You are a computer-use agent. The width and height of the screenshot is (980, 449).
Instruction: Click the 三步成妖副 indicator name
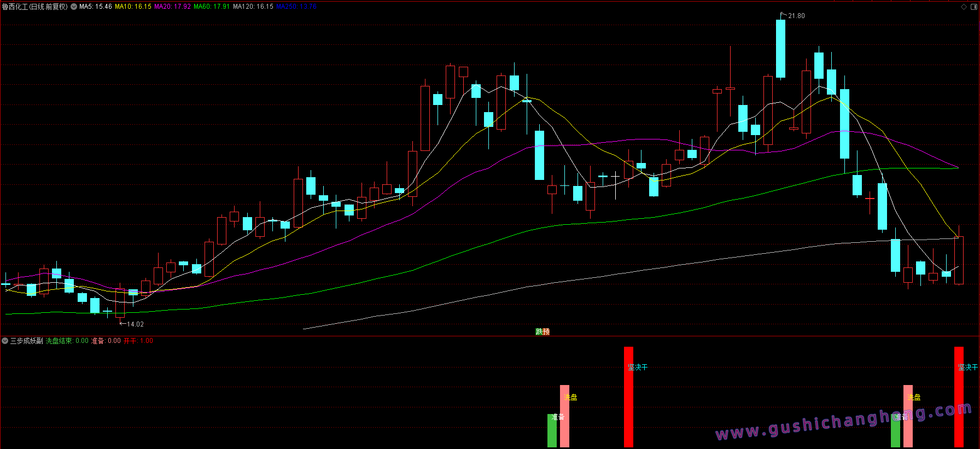(26, 341)
